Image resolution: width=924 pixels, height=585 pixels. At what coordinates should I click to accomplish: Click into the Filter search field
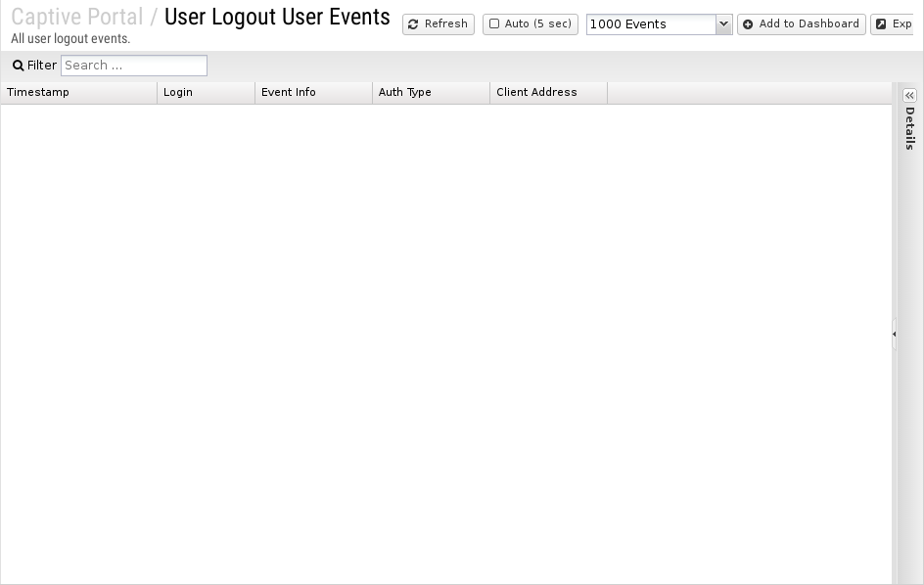(x=134, y=66)
